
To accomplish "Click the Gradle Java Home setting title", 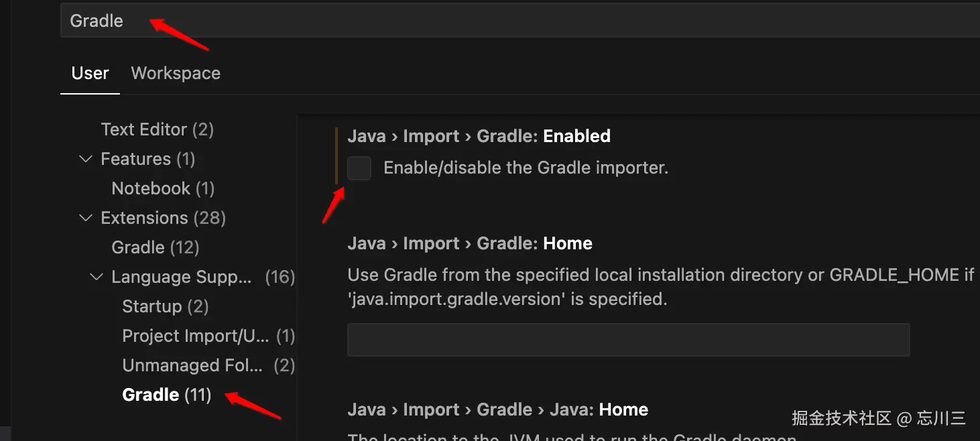I will [x=497, y=409].
